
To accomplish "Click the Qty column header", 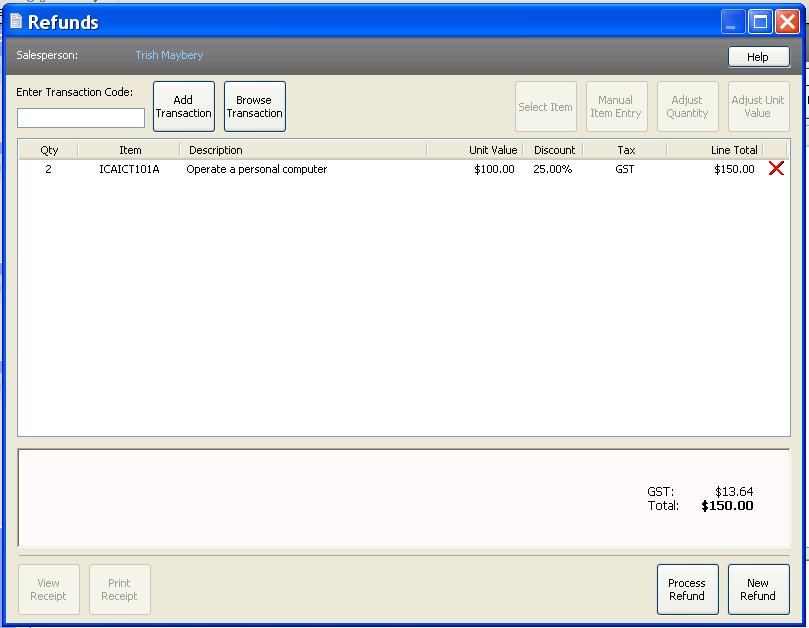I will [x=46, y=149].
